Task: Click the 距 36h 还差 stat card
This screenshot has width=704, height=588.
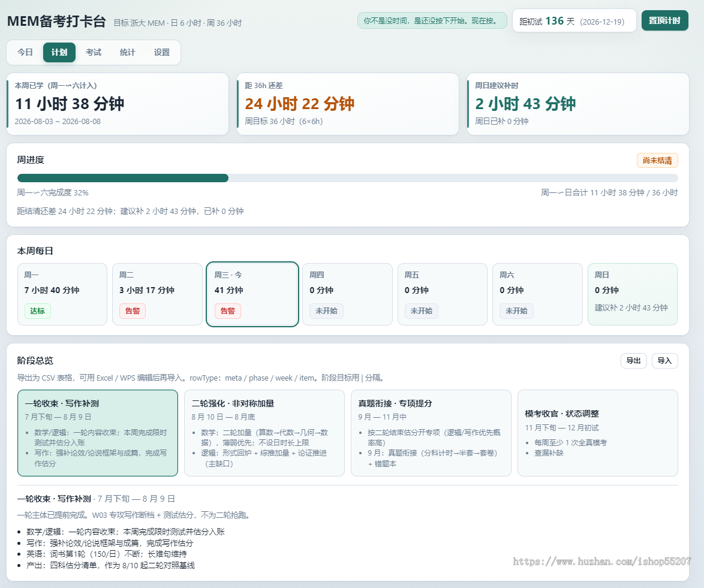Action: [348, 104]
